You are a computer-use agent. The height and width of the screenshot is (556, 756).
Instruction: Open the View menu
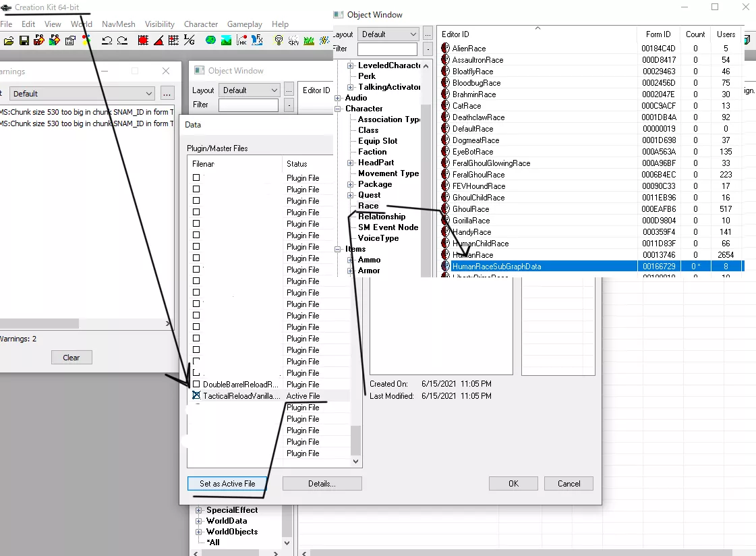click(53, 24)
